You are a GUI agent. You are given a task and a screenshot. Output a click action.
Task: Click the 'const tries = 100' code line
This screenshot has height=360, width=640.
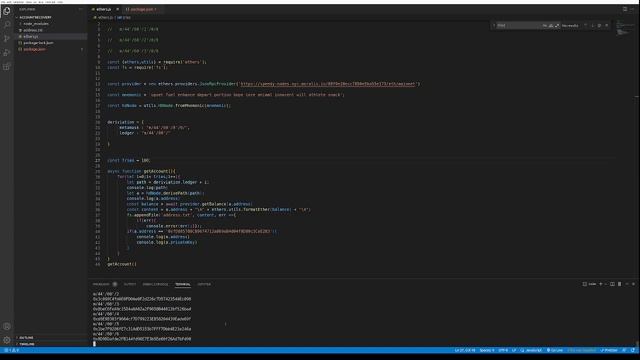(129, 160)
